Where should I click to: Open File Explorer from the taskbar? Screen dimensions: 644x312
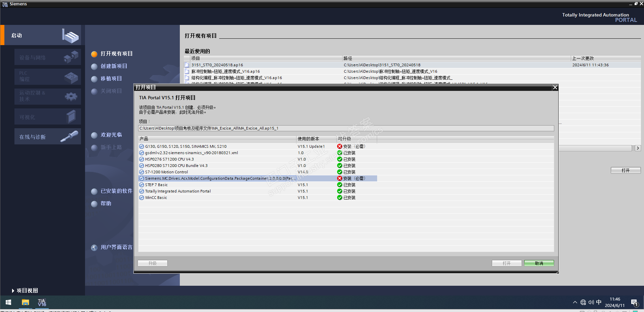pos(25,302)
